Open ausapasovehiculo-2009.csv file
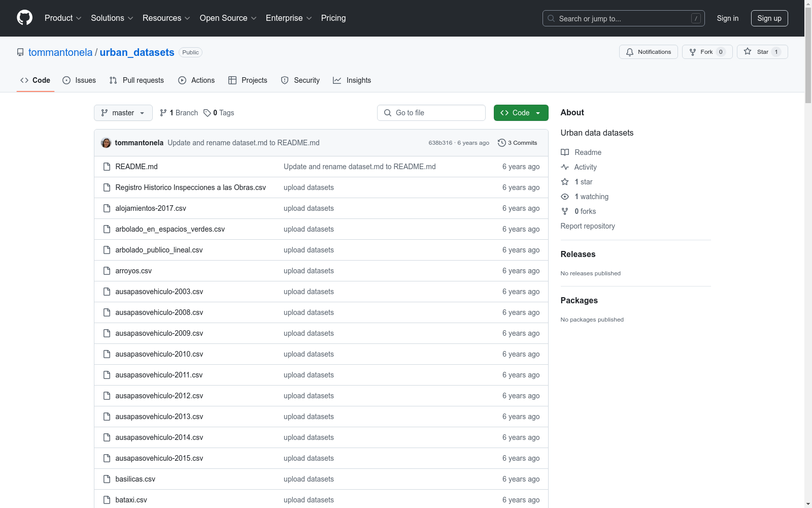Viewport: 812px width, 508px height. (159, 333)
